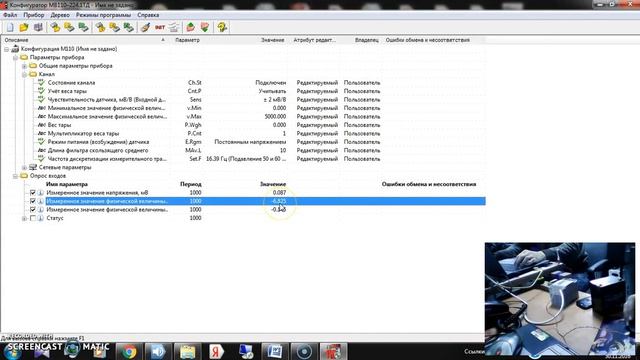640x360 pixels.
Task: Click the webcam video thumbnail
Action: (560, 299)
